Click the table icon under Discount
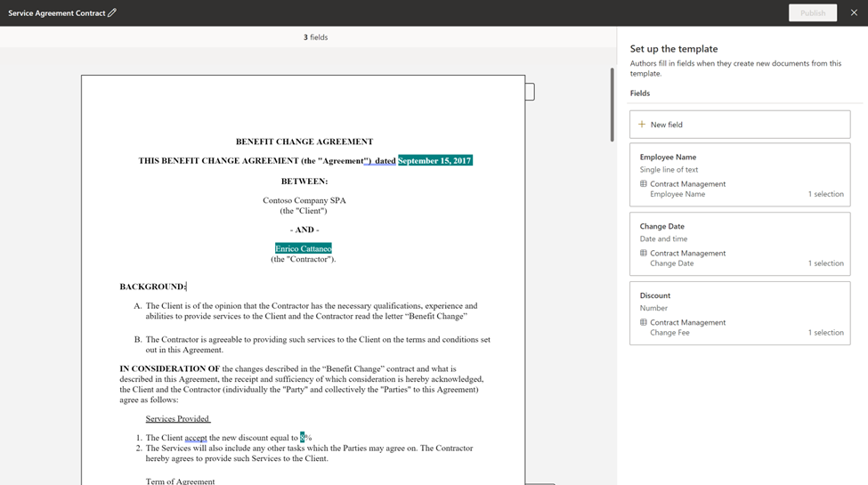This screenshot has width=868, height=485. [x=644, y=323]
